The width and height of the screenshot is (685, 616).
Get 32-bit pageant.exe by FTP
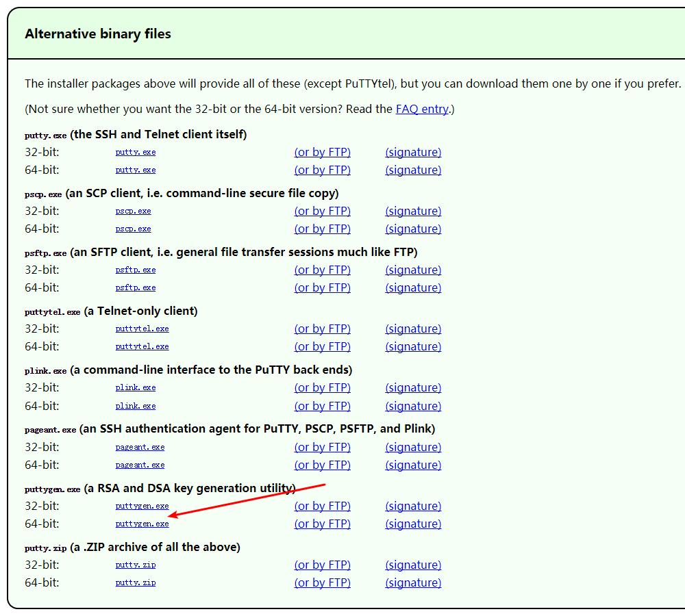323,448
